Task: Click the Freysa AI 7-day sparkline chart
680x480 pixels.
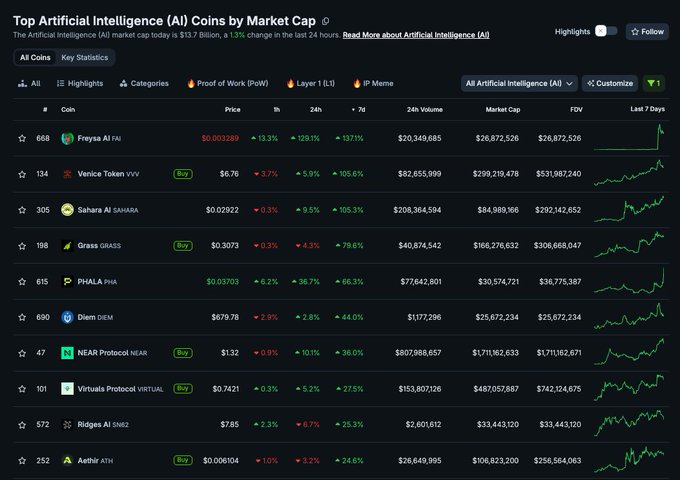Action: coord(628,138)
